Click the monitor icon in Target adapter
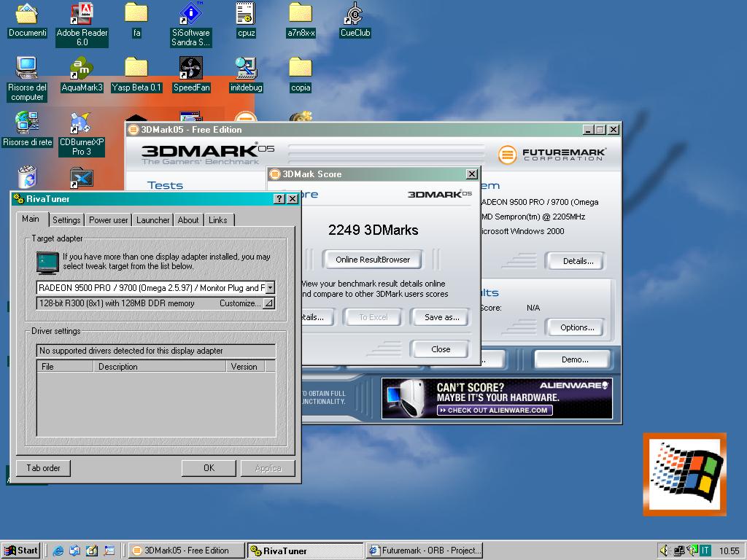The width and height of the screenshot is (747, 560). [x=47, y=262]
